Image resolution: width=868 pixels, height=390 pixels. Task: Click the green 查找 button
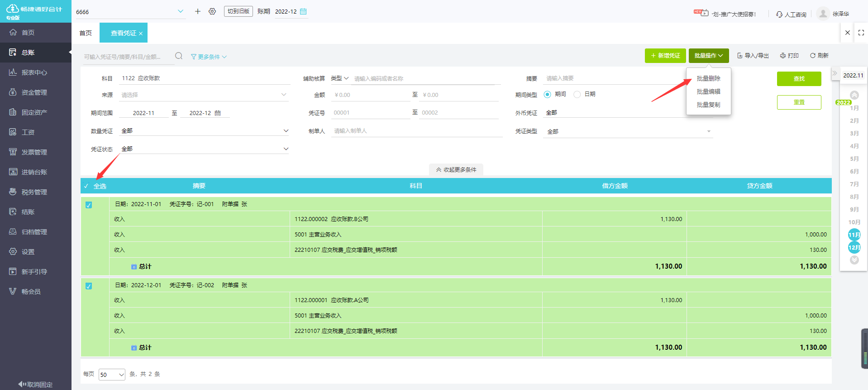[799, 79]
